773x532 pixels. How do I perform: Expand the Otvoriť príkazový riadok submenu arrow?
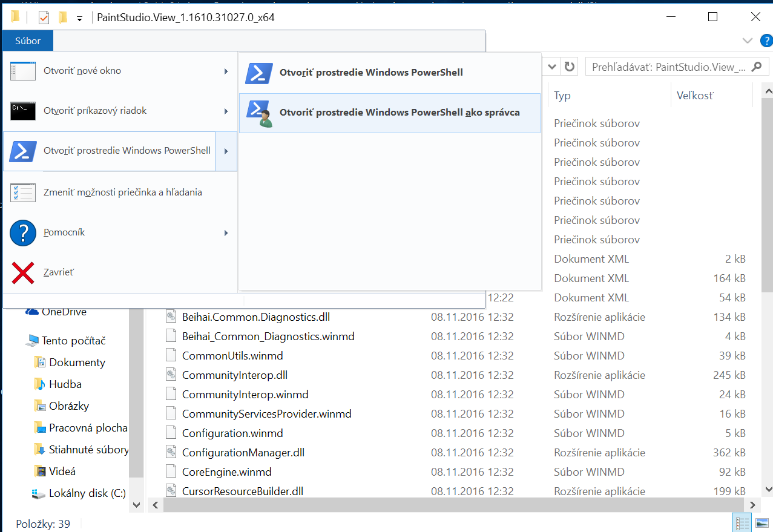click(x=226, y=111)
